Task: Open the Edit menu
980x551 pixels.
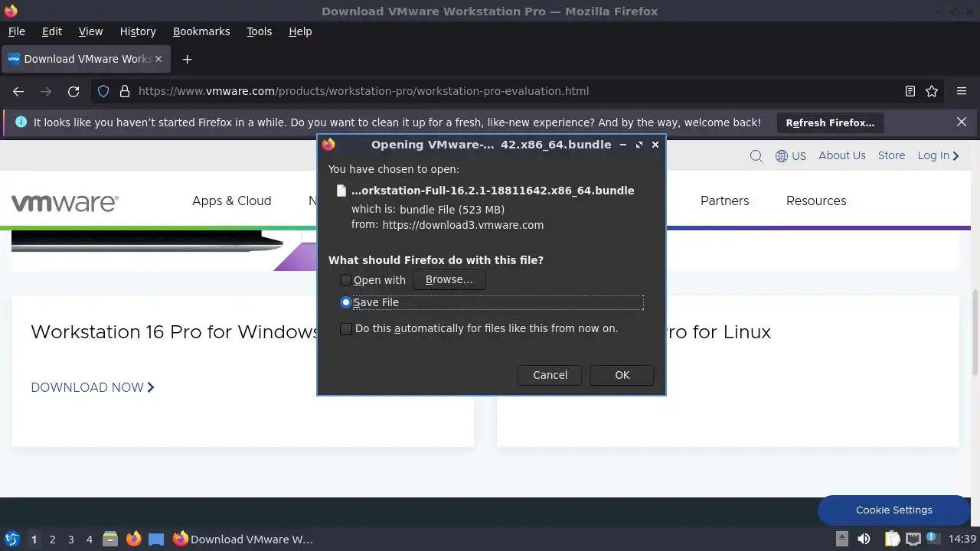Action: tap(52, 31)
